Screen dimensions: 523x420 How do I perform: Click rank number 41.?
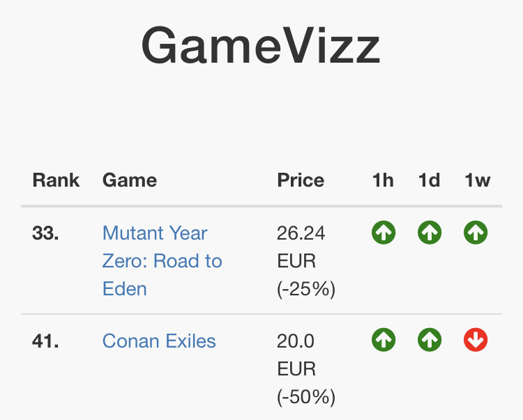(45, 341)
